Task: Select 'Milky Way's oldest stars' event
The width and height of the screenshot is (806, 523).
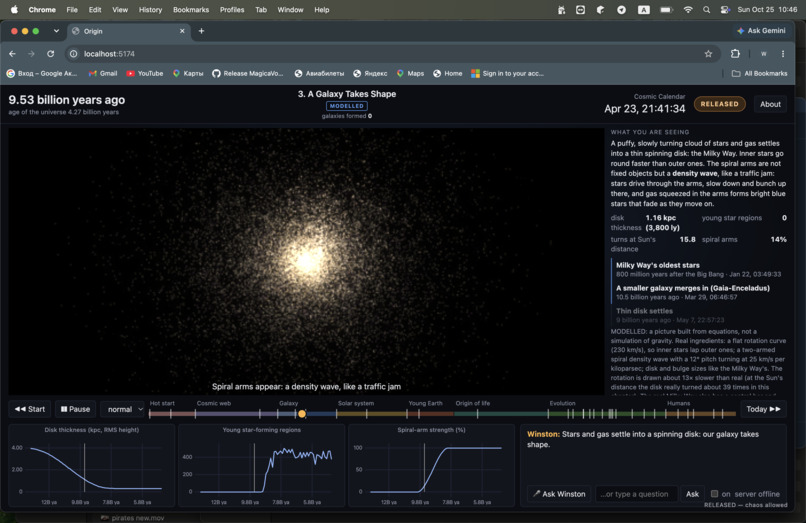Action: (x=698, y=269)
